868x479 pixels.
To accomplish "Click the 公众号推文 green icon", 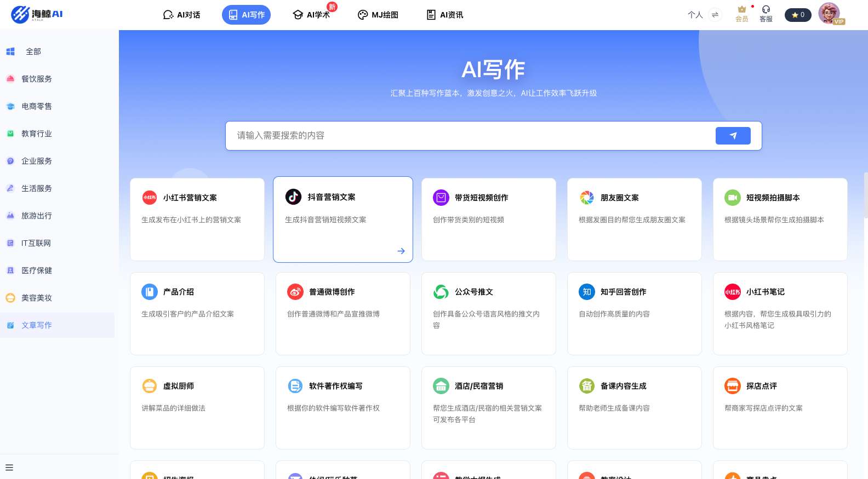I will click(x=441, y=292).
